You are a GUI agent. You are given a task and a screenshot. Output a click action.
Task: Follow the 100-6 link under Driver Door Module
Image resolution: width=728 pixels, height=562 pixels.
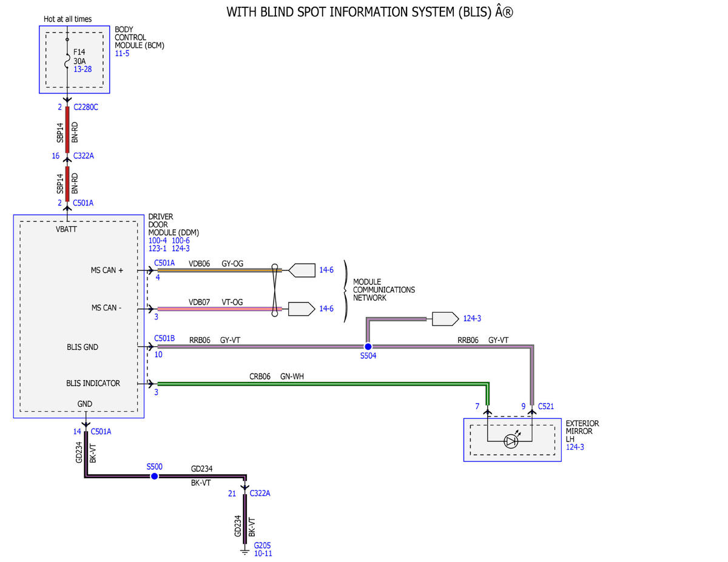tap(181, 240)
